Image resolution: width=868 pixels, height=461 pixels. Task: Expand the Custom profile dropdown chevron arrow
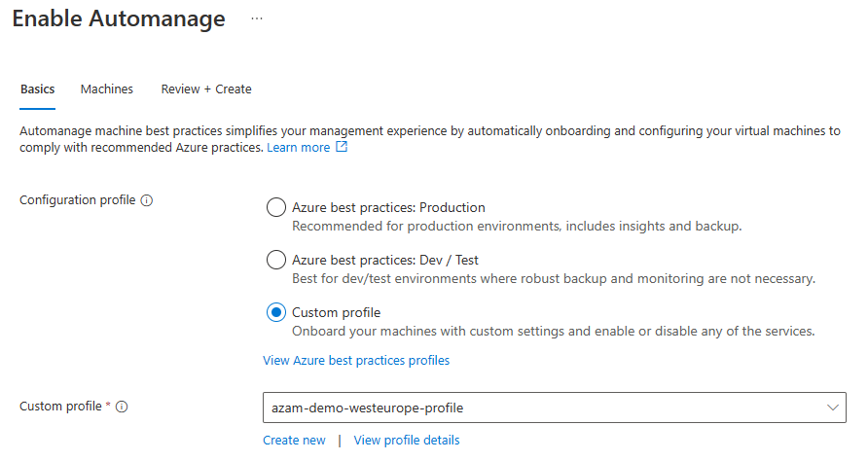[x=832, y=408]
